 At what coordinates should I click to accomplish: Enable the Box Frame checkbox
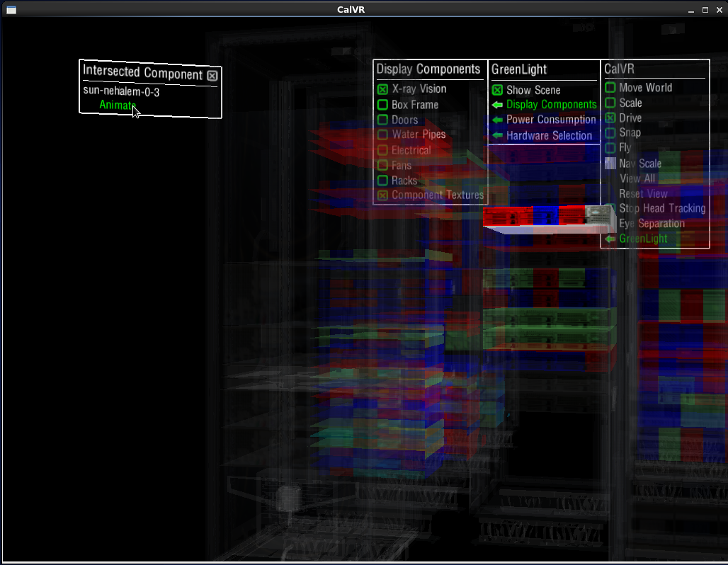[382, 105]
